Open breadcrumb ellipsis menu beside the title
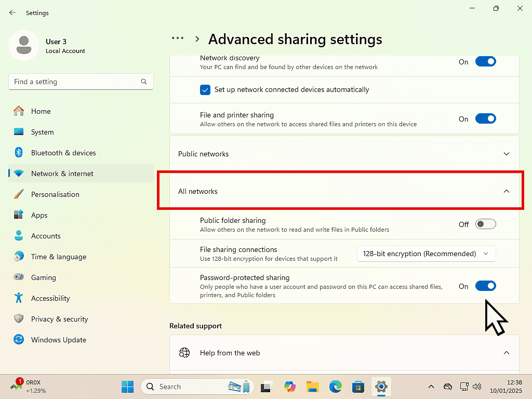The height and width of the screenshot is (399, 532). (178, 38)
